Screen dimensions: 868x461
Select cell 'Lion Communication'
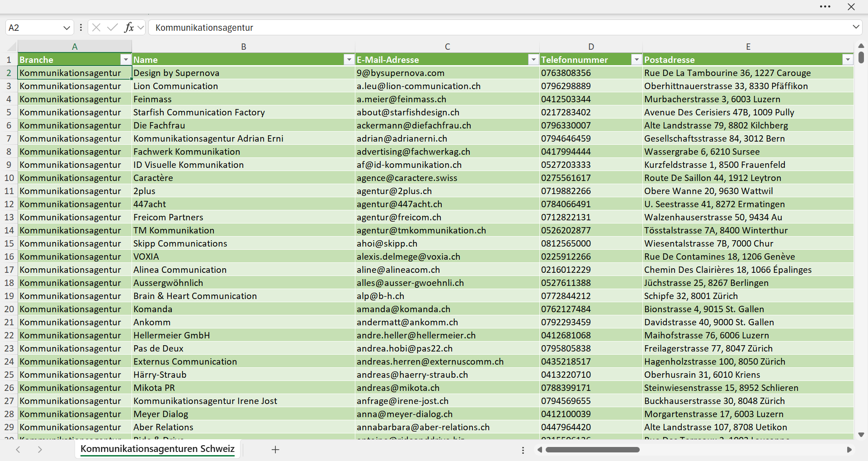[x=243, y=86]
